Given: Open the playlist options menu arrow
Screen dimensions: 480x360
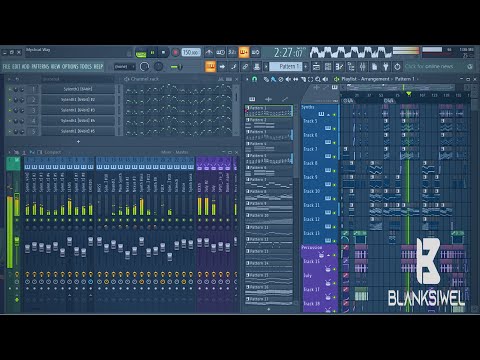Looking at the screenshot, I should [x=247, y=79].
